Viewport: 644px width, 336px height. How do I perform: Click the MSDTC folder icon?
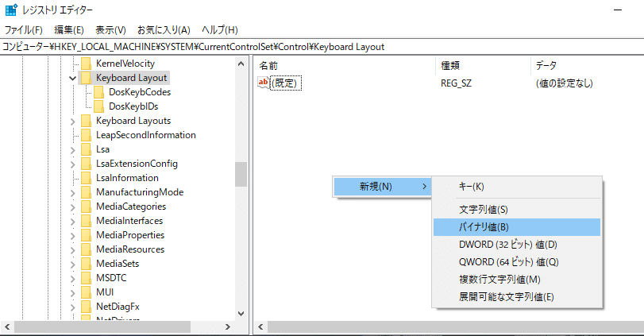click(x=86, y=278)
